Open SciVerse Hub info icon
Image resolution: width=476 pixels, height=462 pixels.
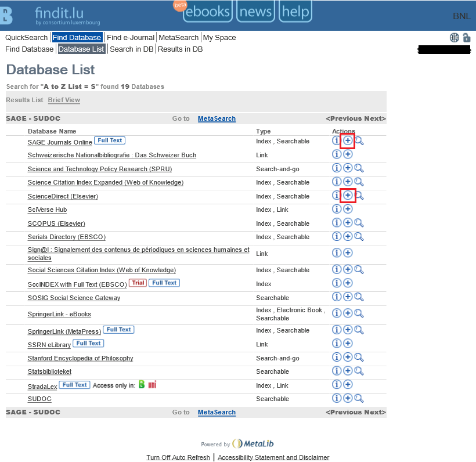[x=336, y=209]
